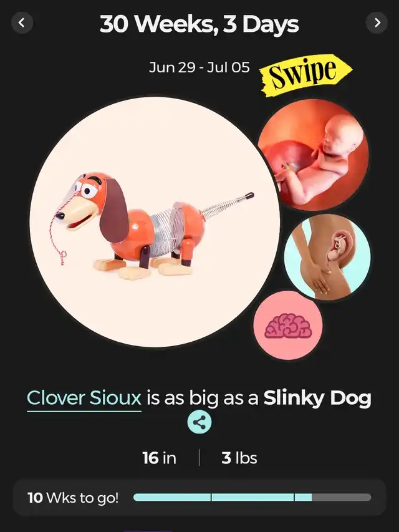Click the second trimester segment of progress bar

tap(252, 498)
